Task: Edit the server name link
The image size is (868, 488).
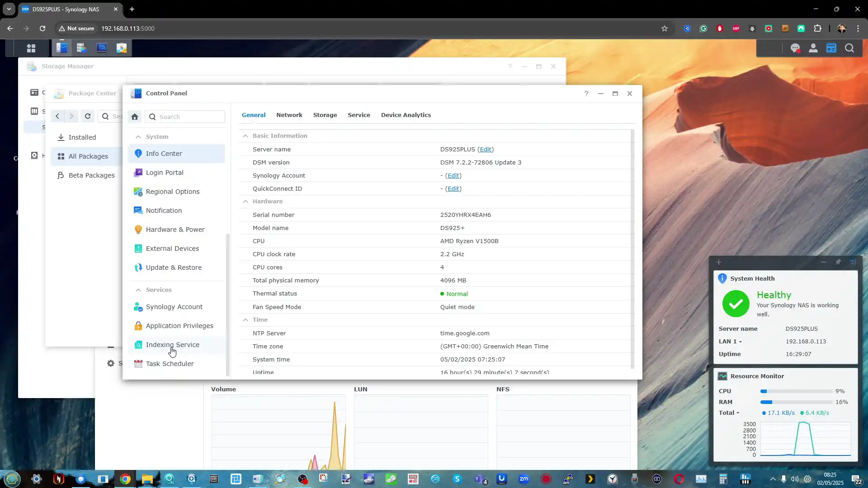Action: [x=486, y=150]
